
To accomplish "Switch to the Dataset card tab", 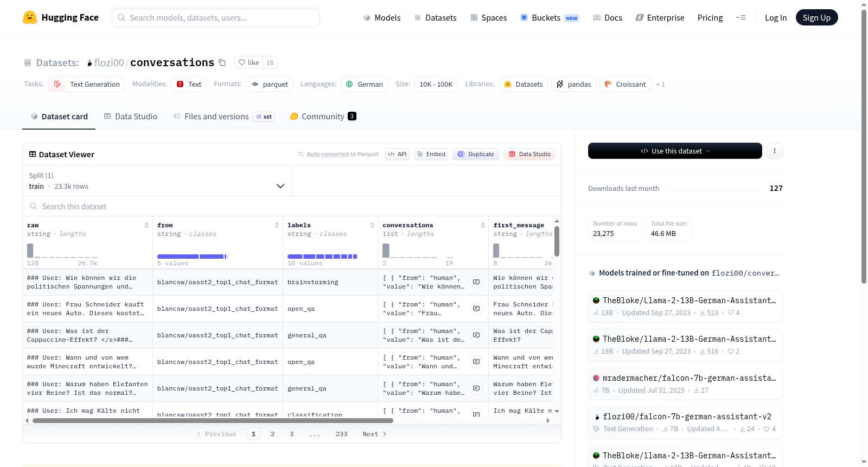I will 59,116.
